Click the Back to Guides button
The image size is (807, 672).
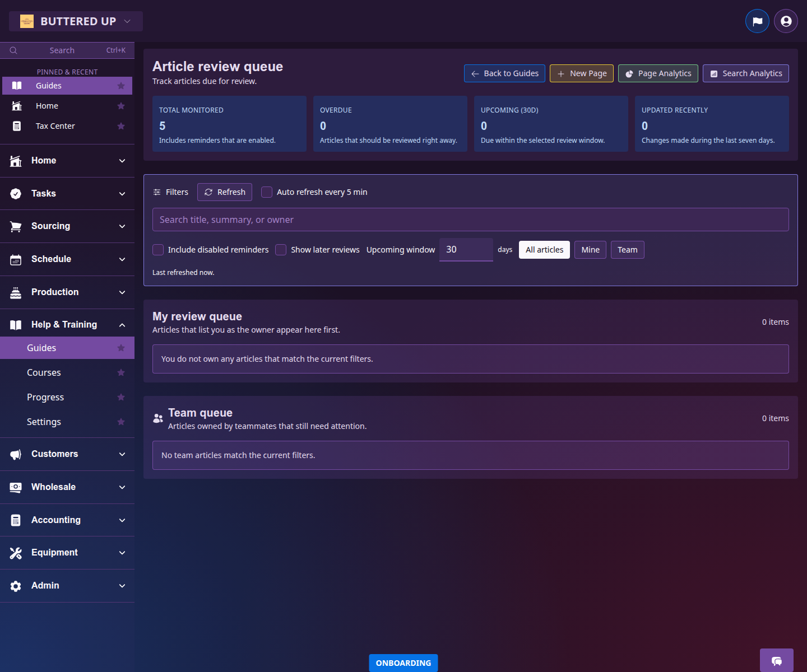tap(504, 73)
